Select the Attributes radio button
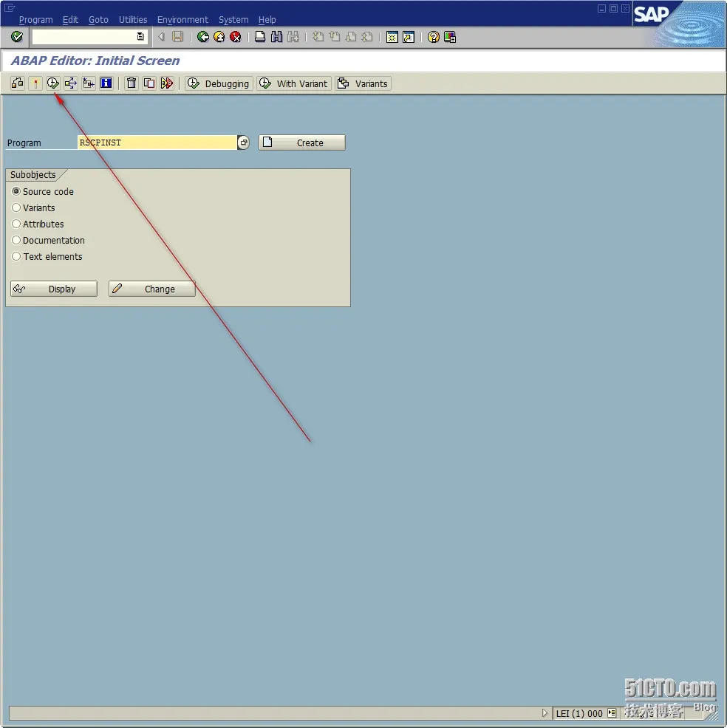Viewport: 727px width, 728px height. [16, 224]
